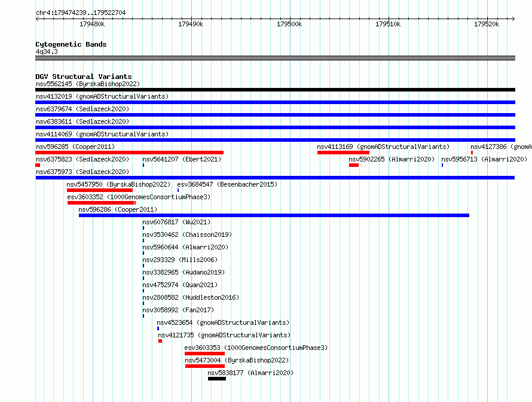
Task: Select nsv293329 (Mills2006) label
Action: (180, 260)
